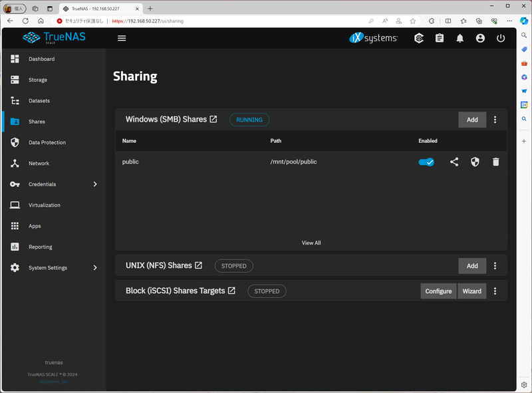Add a new UNIX NFS share
The height and width of the screenshot is (393, 532).
tap(472, 266)
